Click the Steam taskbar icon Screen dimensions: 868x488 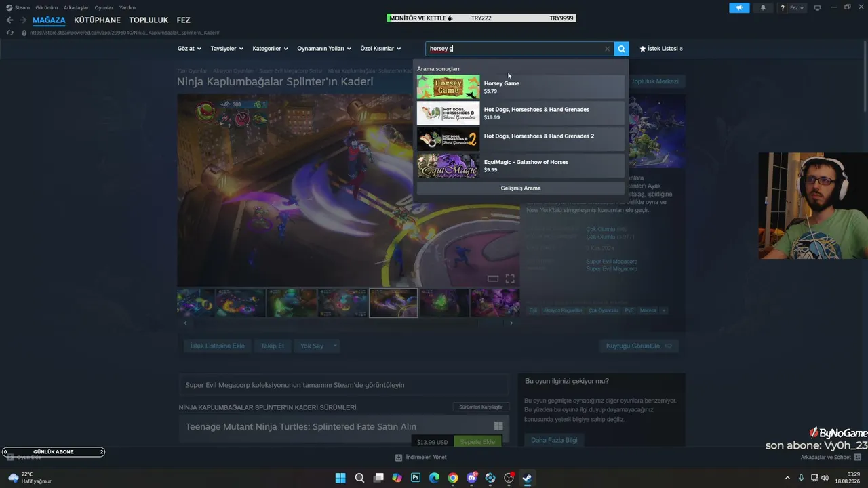pyautogui.click(x=527, y=478)
